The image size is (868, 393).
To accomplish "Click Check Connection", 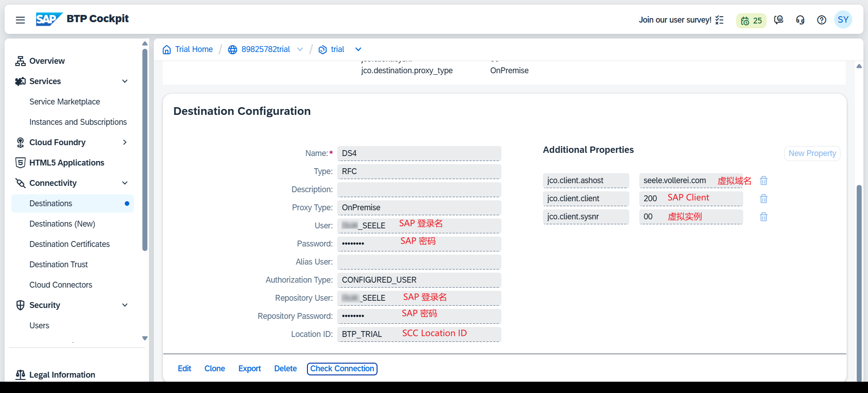I will coord(342,369).
